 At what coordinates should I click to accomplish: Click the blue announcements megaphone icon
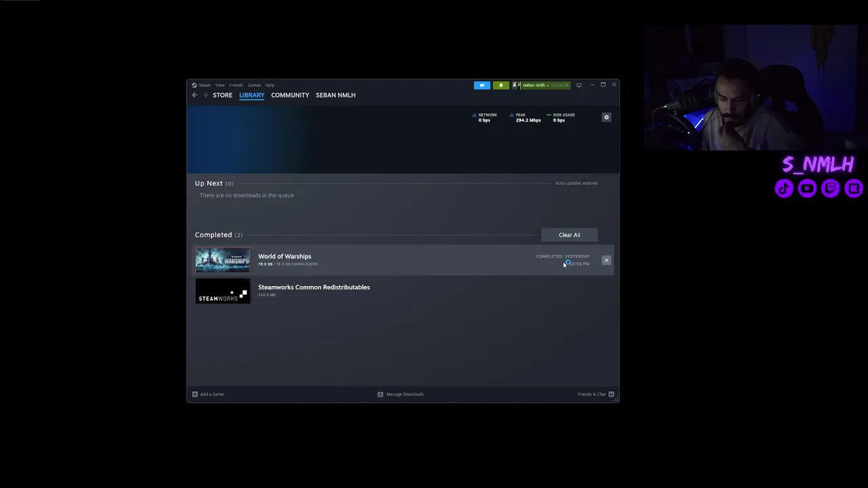click(x=482, y=85)
